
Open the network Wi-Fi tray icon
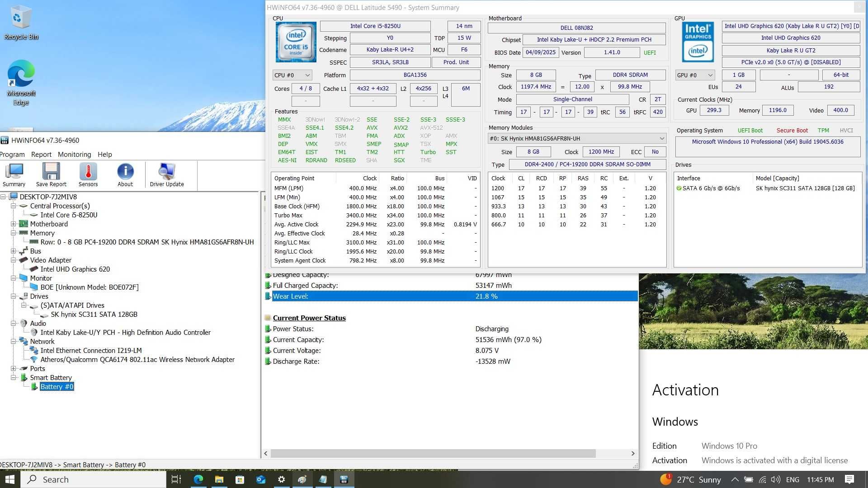(x=762, y=479)
